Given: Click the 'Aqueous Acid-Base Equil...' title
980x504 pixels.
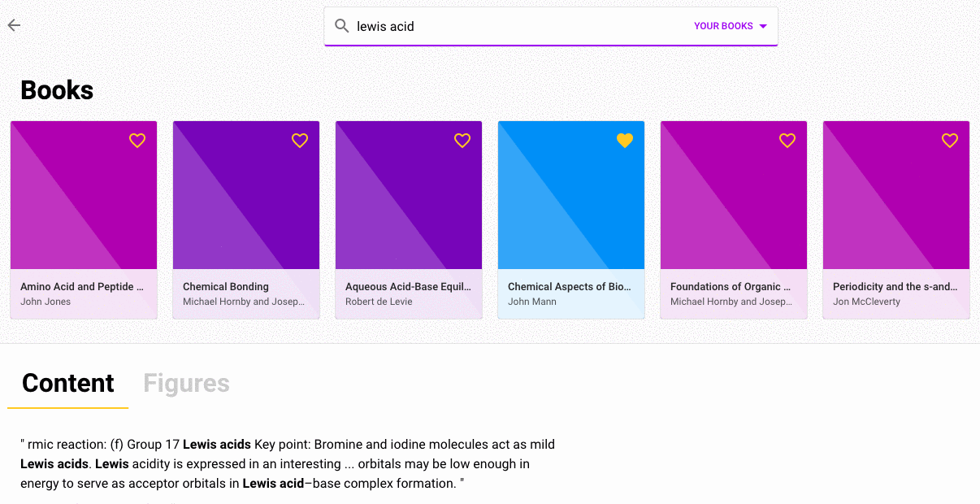Looking at the screenshot, I should pyautogui.click(x=408, y=287).
